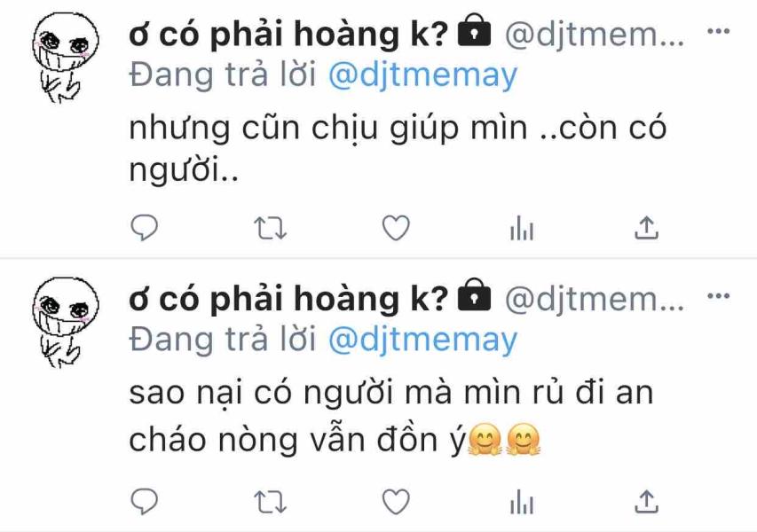Open the @djtmemay mention in first tweet
Viewport: 757px width, 532px height.
tap(422, 76)
